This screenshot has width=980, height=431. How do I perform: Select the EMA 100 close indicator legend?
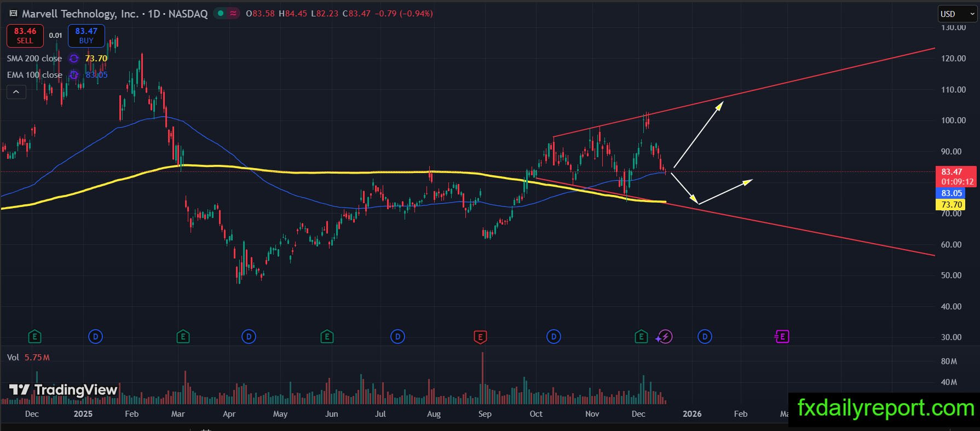(x=34, y=75)
